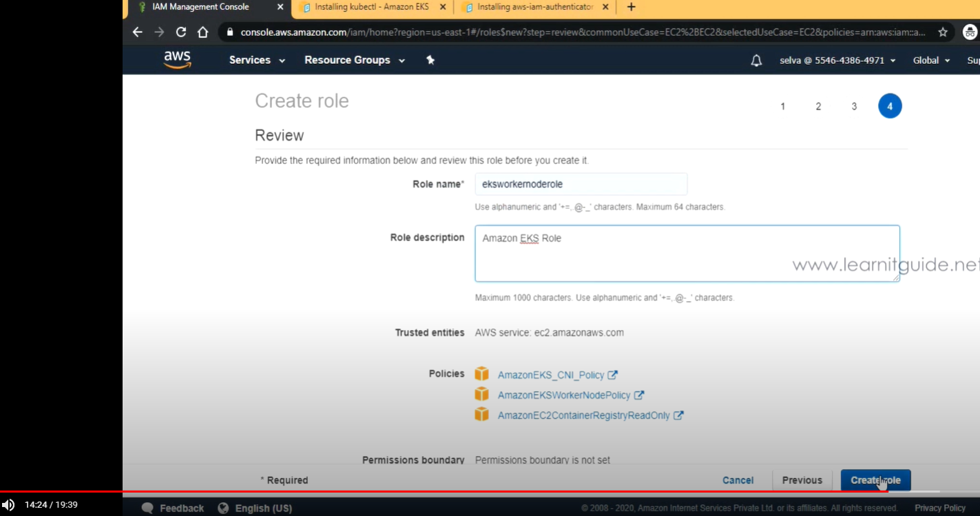Select current wizard step 4
Viewport: 980px width, 516px height.
(890, 106)
